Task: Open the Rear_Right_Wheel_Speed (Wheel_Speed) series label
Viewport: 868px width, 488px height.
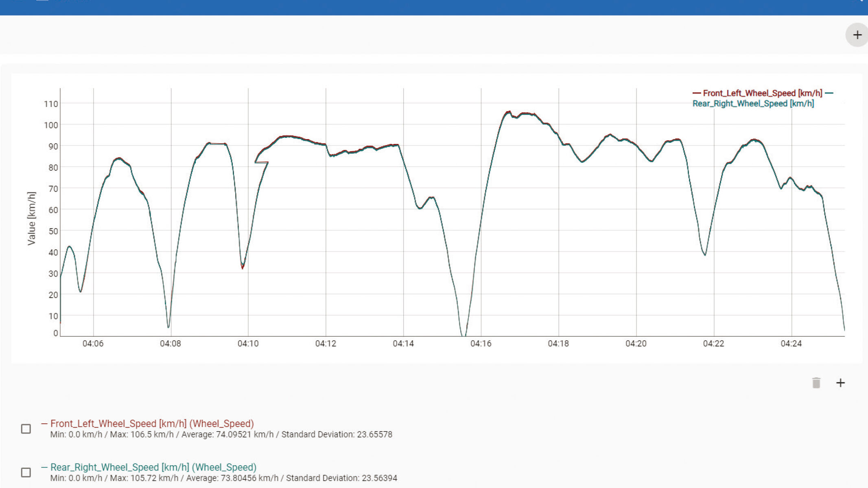Action: (x=153, y=467)
